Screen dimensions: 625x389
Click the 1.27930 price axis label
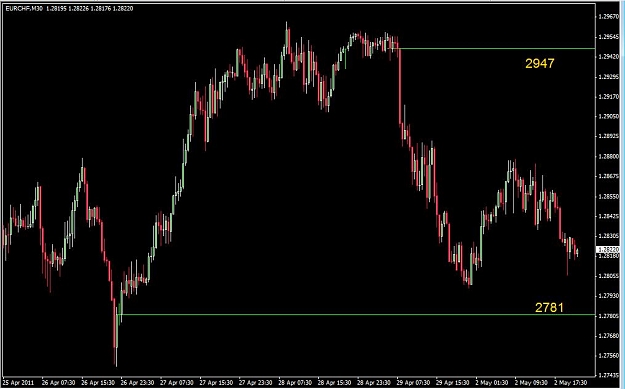coord(609,296)
